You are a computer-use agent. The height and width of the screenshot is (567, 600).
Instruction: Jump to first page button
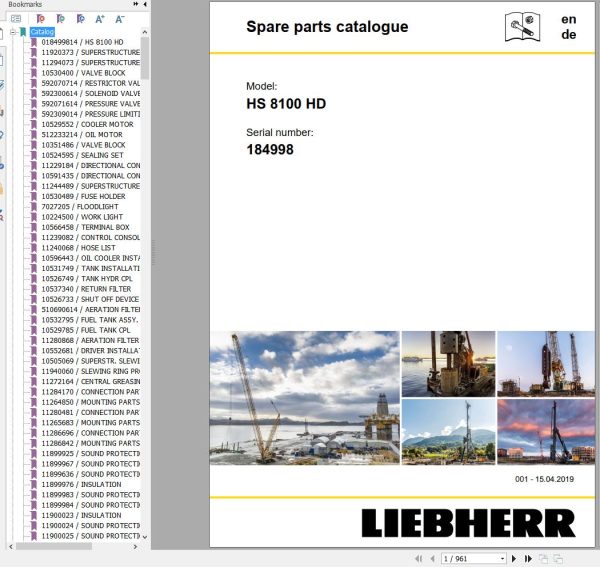click(x=418, y=559)
